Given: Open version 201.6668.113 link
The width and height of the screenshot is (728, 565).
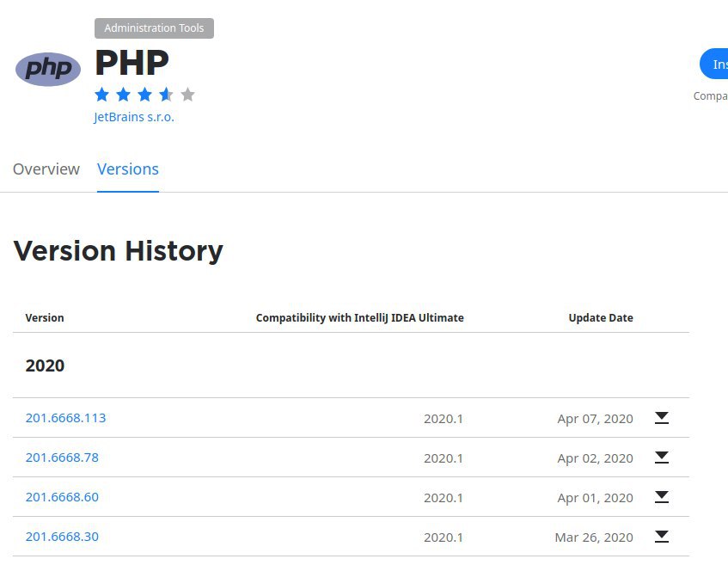Looking at the screenshot, I should pos(65,418).
